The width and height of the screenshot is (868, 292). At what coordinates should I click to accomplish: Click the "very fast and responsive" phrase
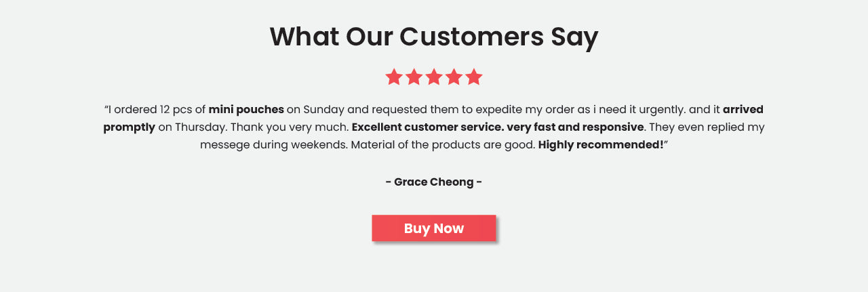[575, 127]
